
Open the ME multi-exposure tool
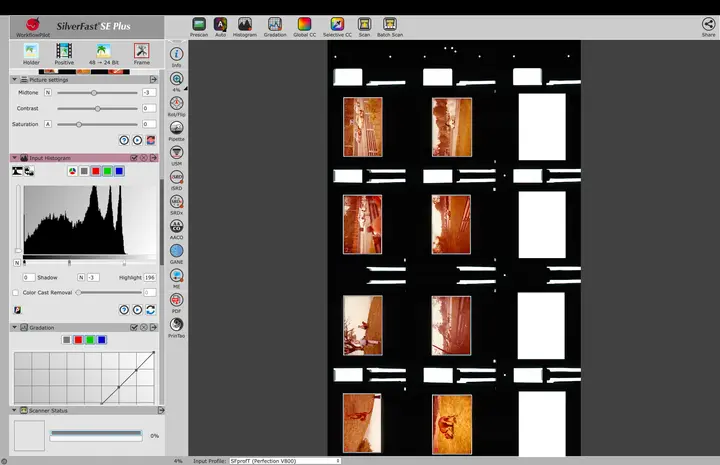coord(177,278)
